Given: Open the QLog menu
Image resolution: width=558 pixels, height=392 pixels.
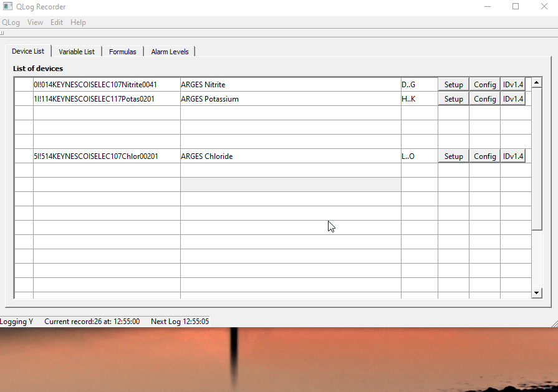Looking at the screenshot, I should point(11,22).
